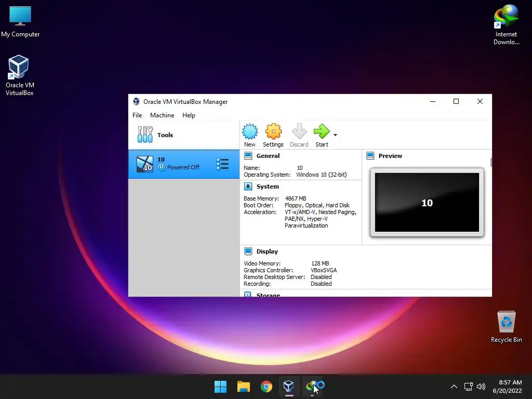This screenshot has height=399, width=532.
Task: Click the Display section heading
Action: click(x=267, y=251)
